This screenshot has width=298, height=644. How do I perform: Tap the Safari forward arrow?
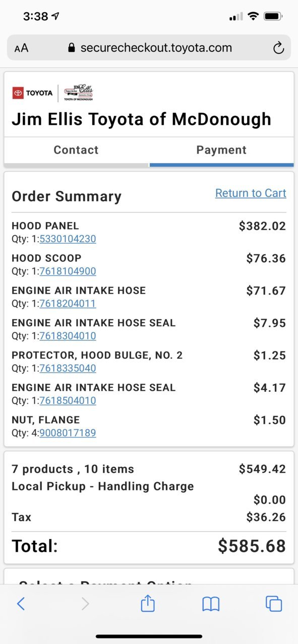85,604
